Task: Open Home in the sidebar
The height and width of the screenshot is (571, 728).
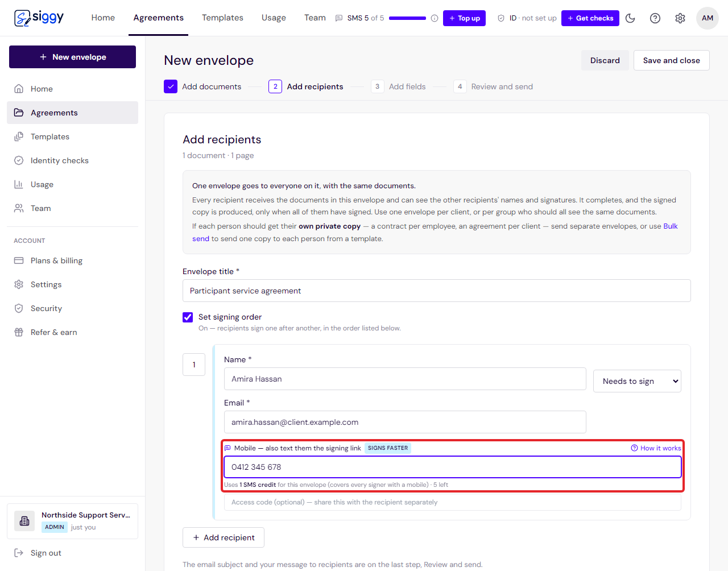Action: 72,89
